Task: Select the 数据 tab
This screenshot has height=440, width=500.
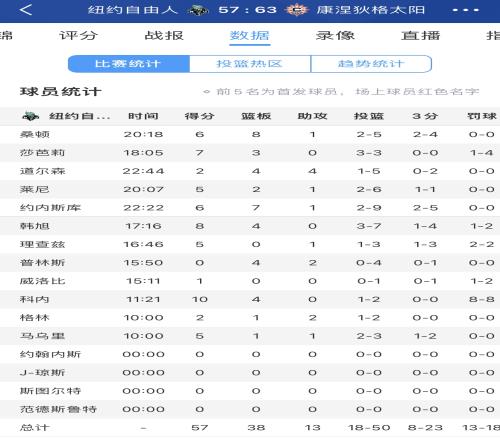Action: (250, 35)
